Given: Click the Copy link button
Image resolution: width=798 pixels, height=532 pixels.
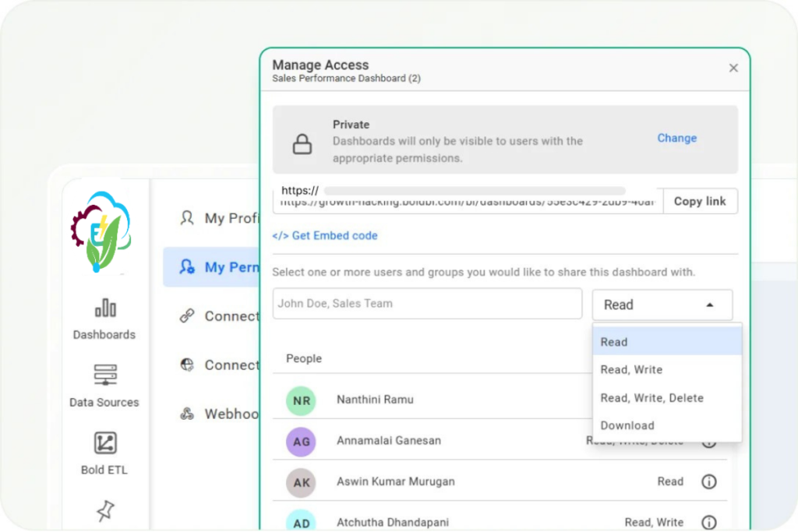Looking at the screenshot, I should (x=700, y=201).
